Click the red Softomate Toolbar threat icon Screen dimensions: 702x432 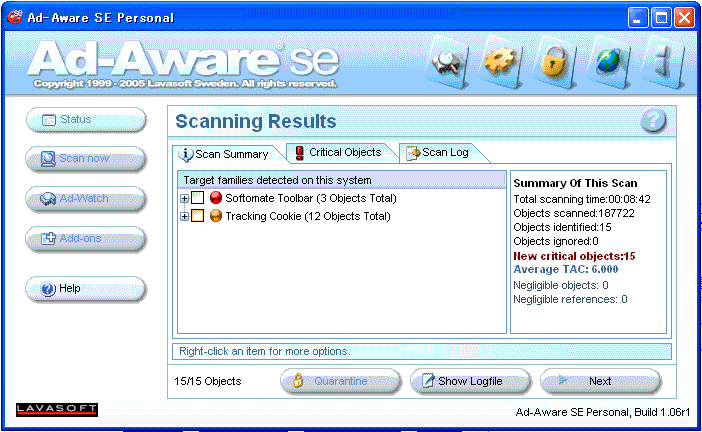(216, 198)
